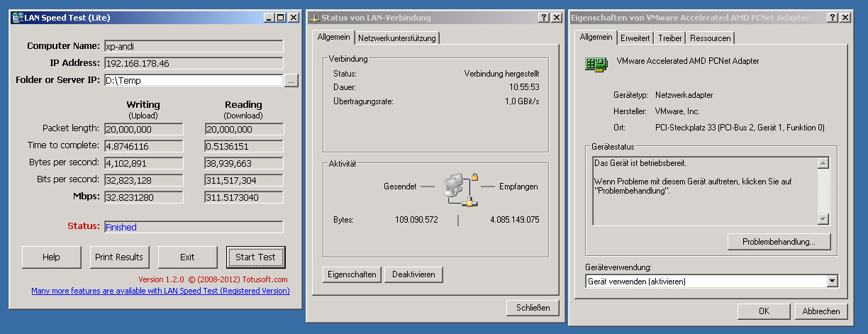
Task: Expand the Geräteverwendung dropdown
Action: pyautogui.click(x=833, y=282)
